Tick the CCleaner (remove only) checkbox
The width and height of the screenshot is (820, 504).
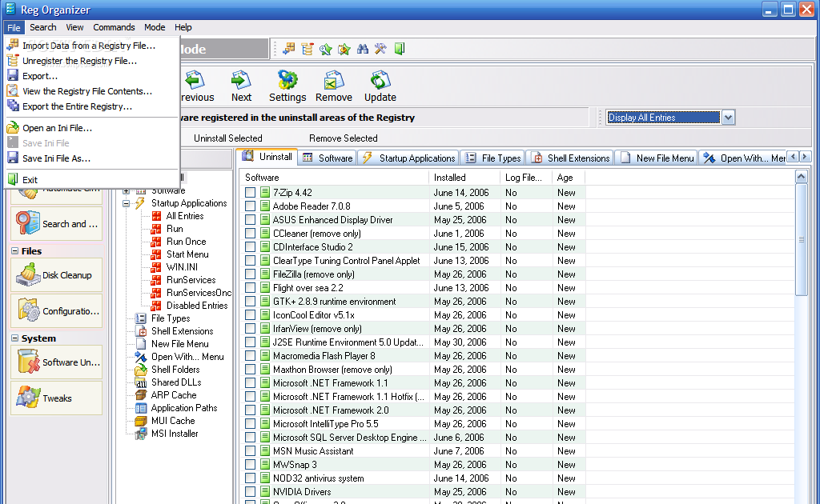(x=251, y=234)
